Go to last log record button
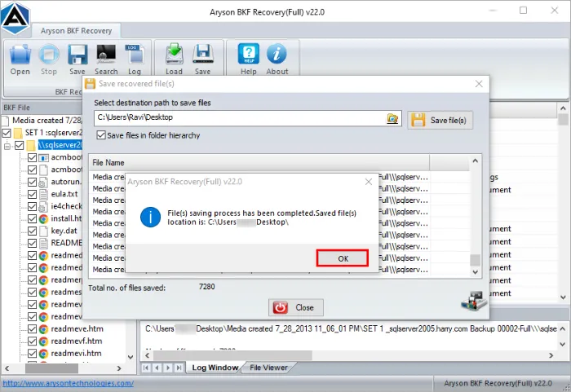This screenshot has width=571, height=392. (179, 368)
